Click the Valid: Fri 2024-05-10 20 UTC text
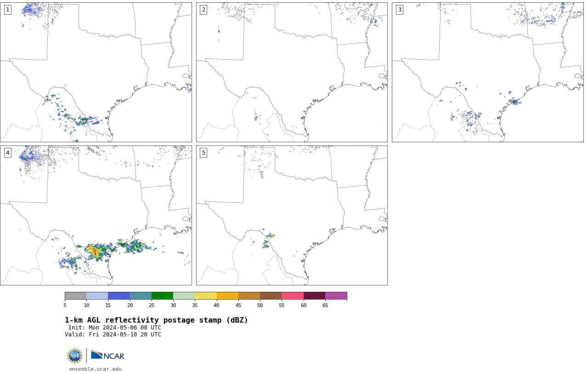 pyautogui.click(x=113, y=335)
